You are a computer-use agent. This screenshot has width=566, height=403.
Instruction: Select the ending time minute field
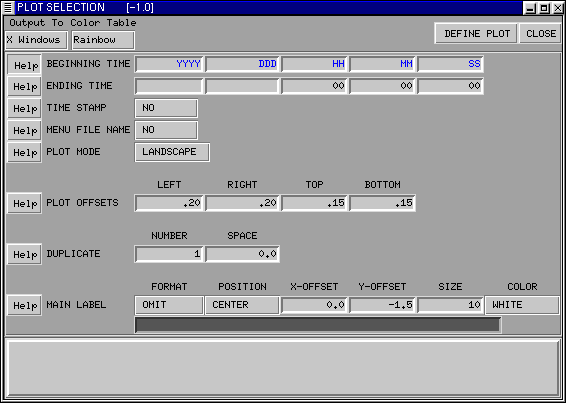click(x=383, y=86)
